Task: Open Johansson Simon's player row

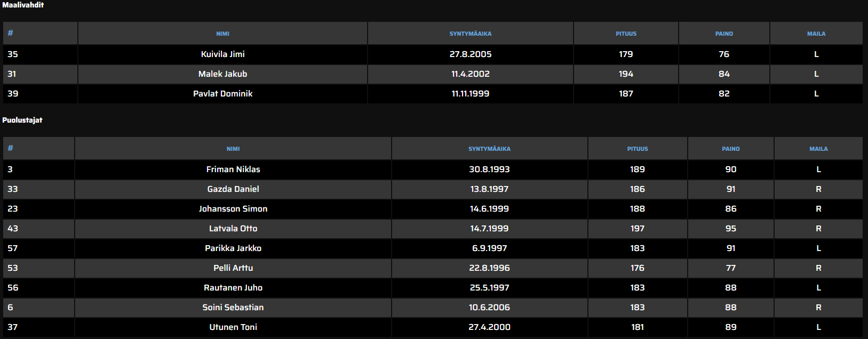Action: click(x=233, y=209)
